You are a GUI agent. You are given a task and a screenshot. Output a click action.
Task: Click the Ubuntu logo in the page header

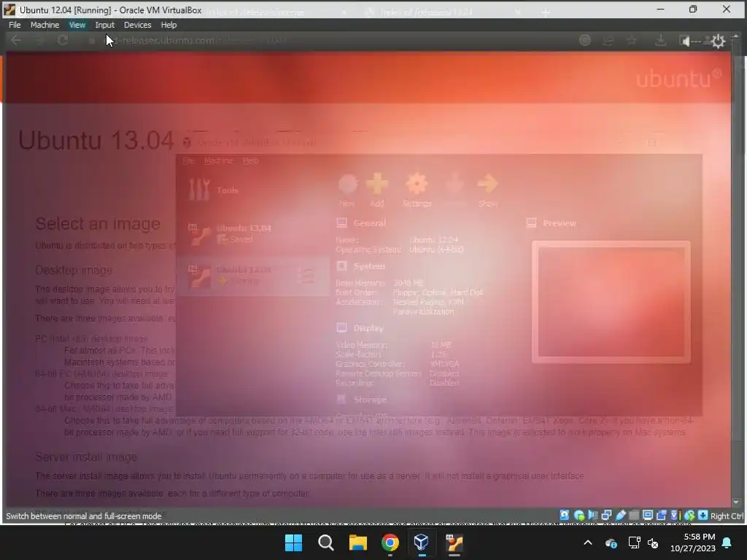[x=679, y=79]
